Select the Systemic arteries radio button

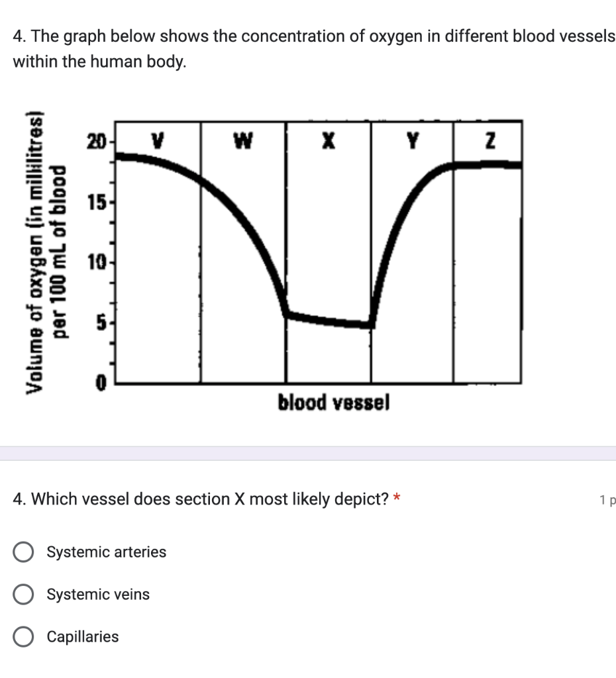[x=24, y=552]
